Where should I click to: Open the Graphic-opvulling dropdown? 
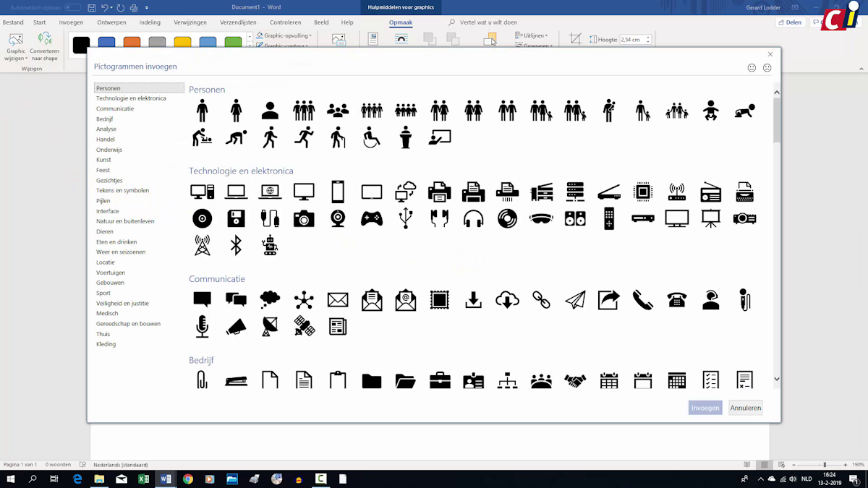click(x=284, y=35)
